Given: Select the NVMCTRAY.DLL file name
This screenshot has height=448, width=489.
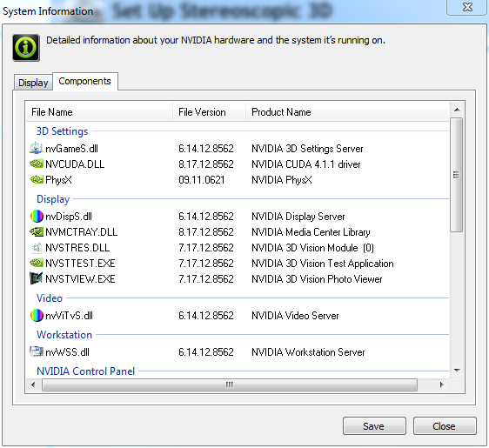Looking at the screenshot, I should [x=82, y=231].
